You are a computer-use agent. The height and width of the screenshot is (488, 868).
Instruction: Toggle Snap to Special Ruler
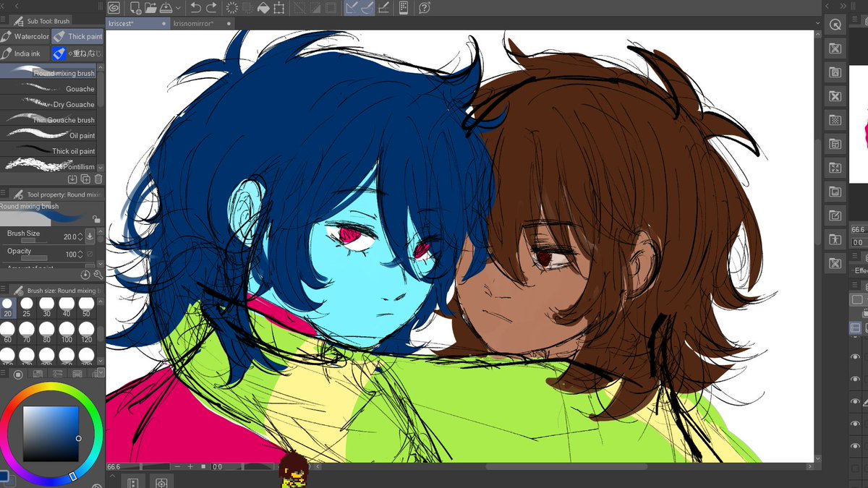pyautogui.click(x=367, y=8)
